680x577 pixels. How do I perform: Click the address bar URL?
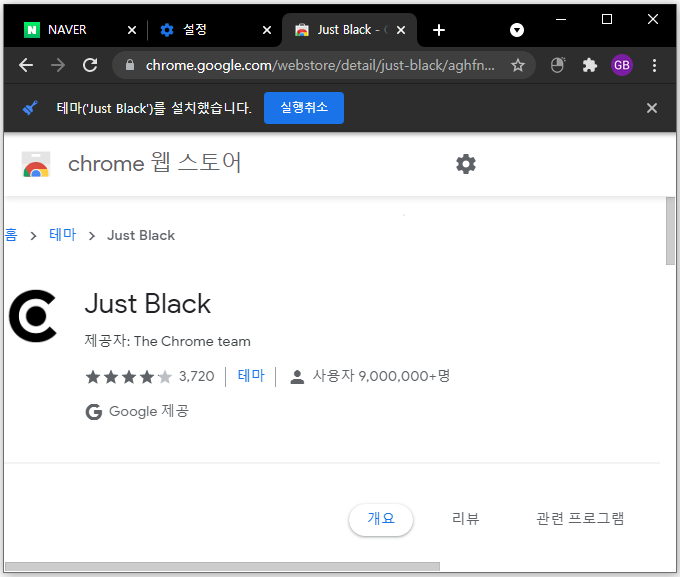click(x=320, y=66)
